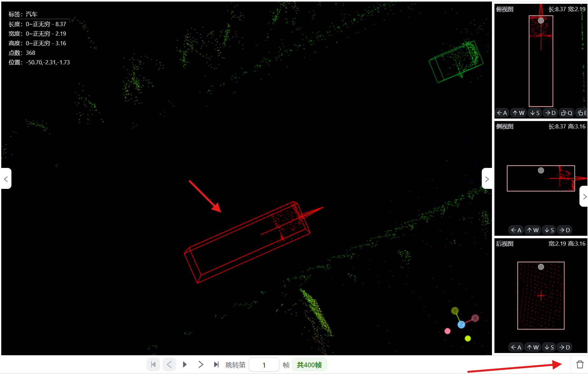The height and width of the screenshot is (374, 588).
Task: Move box left (A) in rear view
Action: click(x=516, y=347)
